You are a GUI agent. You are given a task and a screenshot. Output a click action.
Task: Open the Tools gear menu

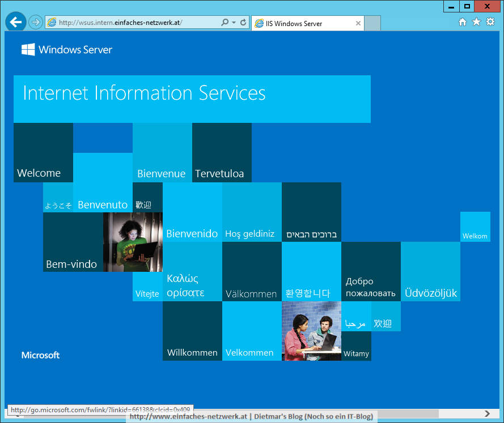[490, 22]
